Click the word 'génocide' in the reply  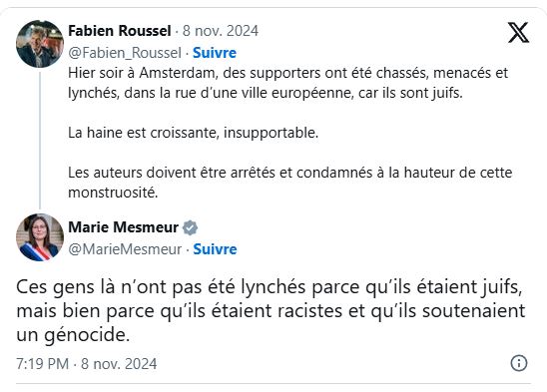[87, 335]
